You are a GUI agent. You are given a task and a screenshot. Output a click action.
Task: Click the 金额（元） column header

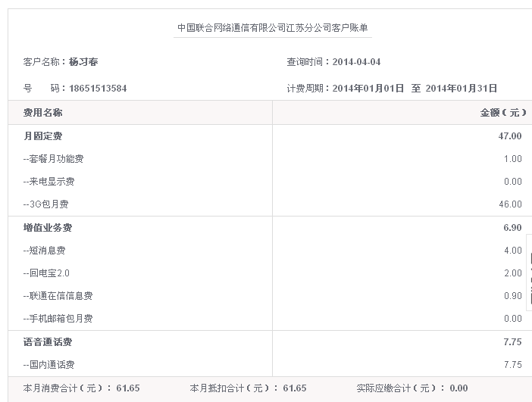(503, 113)
